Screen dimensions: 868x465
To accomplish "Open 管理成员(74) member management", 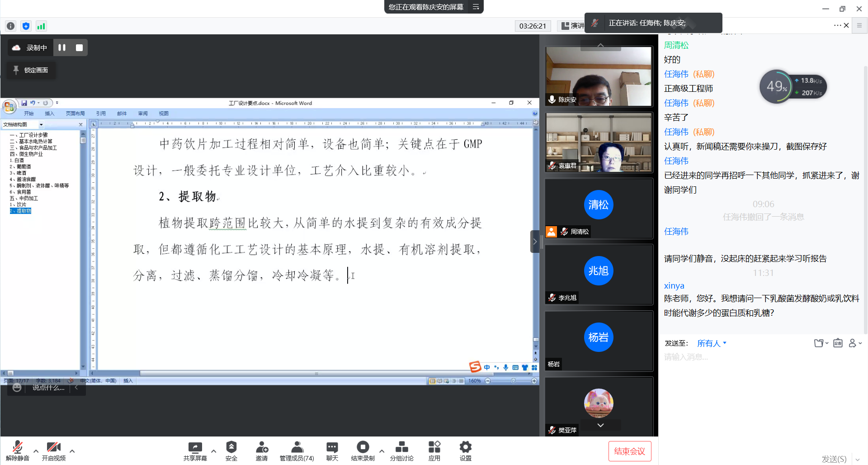I will tap(297, 447).
